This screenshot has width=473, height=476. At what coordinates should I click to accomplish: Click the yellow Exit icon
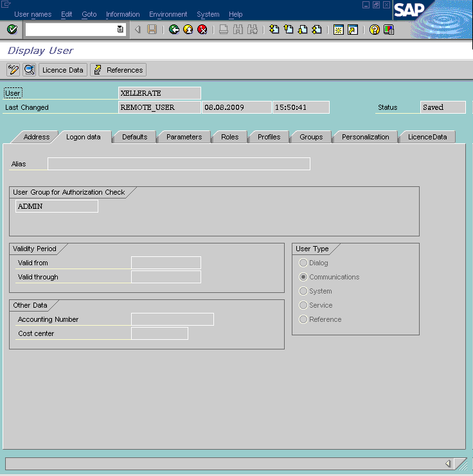188,30
